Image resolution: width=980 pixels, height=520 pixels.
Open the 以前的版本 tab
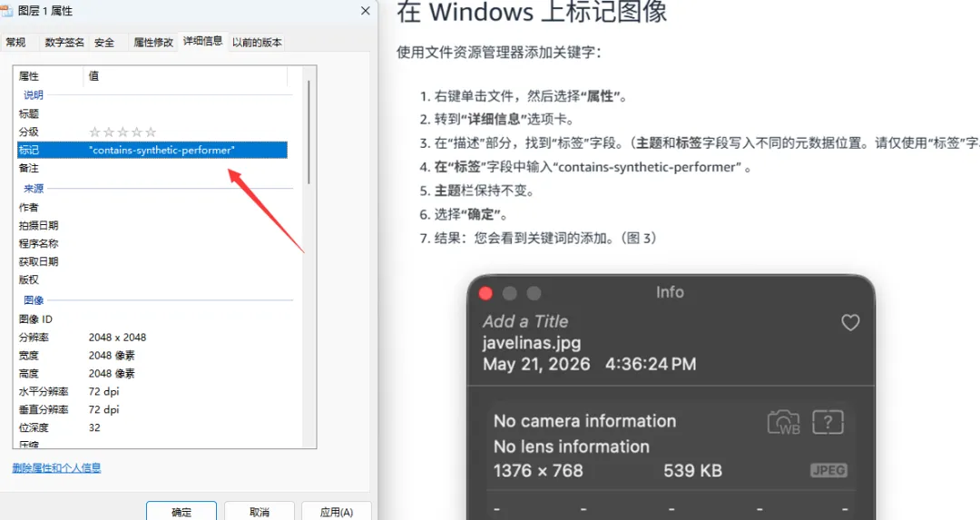tap(257, 43)
